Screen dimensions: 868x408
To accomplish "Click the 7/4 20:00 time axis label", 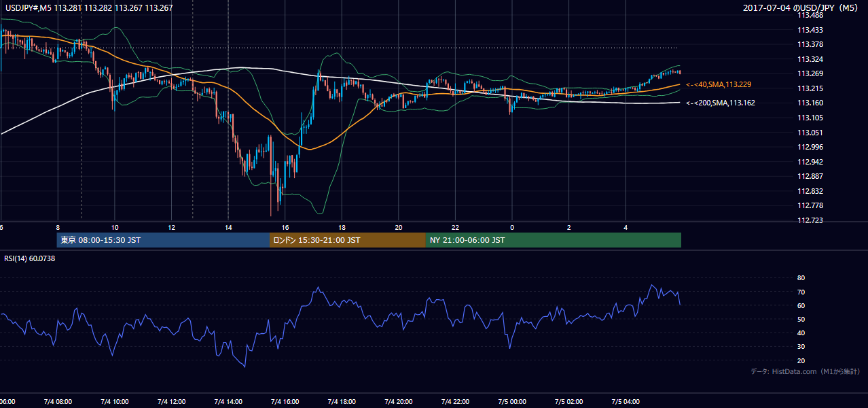I will [399, 401].
